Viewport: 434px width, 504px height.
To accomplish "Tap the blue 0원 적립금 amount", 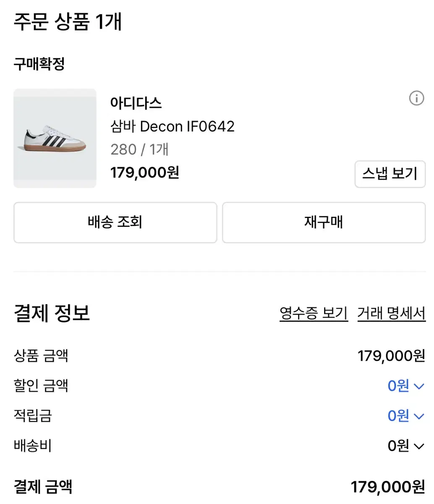I will 398,416.
